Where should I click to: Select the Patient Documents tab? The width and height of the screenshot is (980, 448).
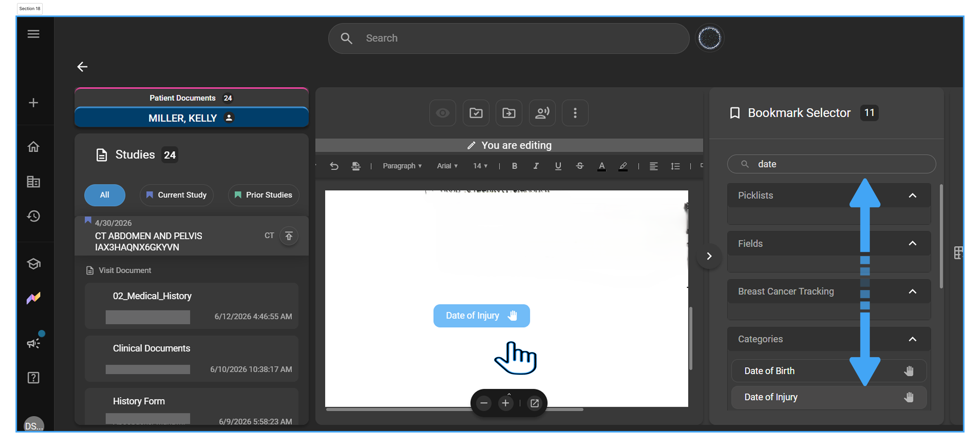point(191,98)
